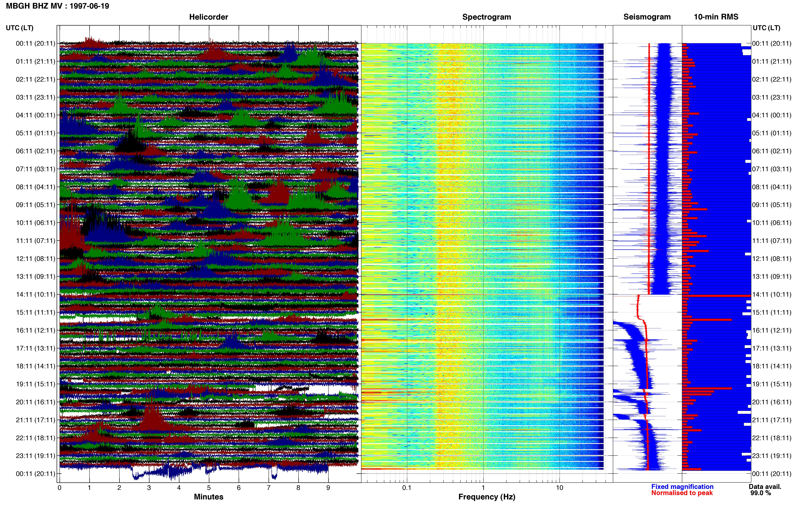Click "04:11 (00:11)" beside the Helicorder panel

tap(36, 115)
